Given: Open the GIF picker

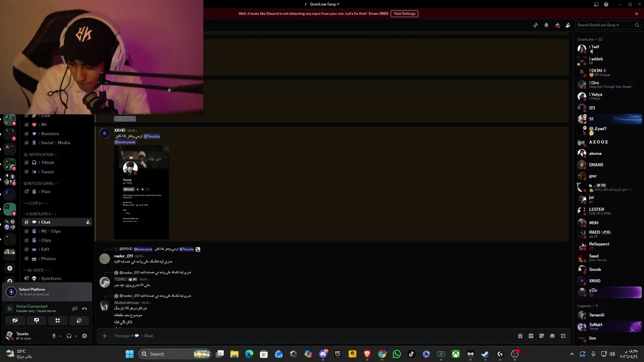Looking at the screenshot, I should coord(531,336).
